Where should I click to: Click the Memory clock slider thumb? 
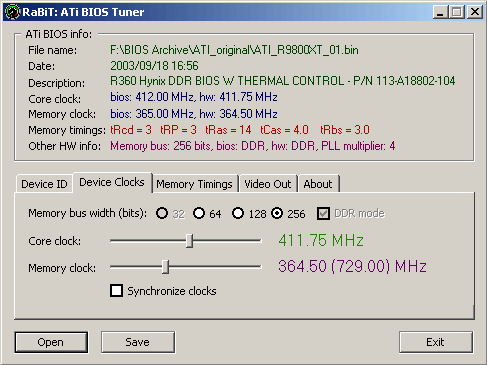pos(165,267)
